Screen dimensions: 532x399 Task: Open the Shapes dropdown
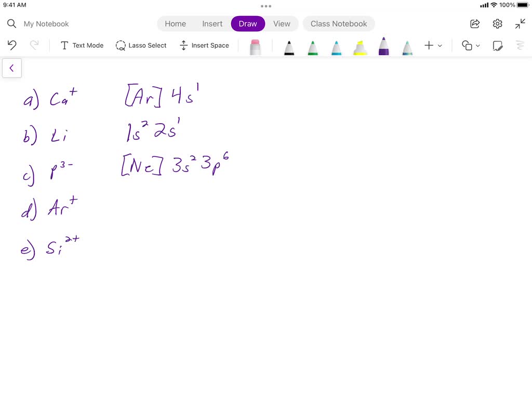coord(471,46)
